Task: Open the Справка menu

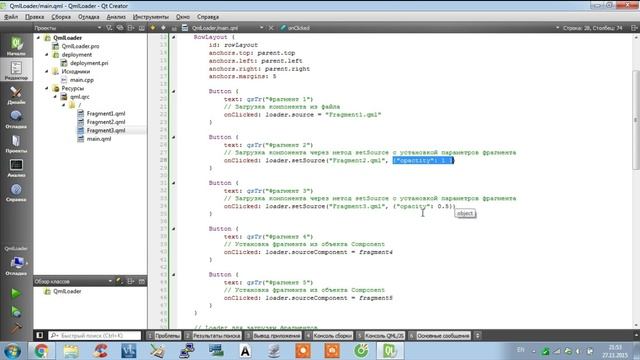Action: click(x=208, y=17)
